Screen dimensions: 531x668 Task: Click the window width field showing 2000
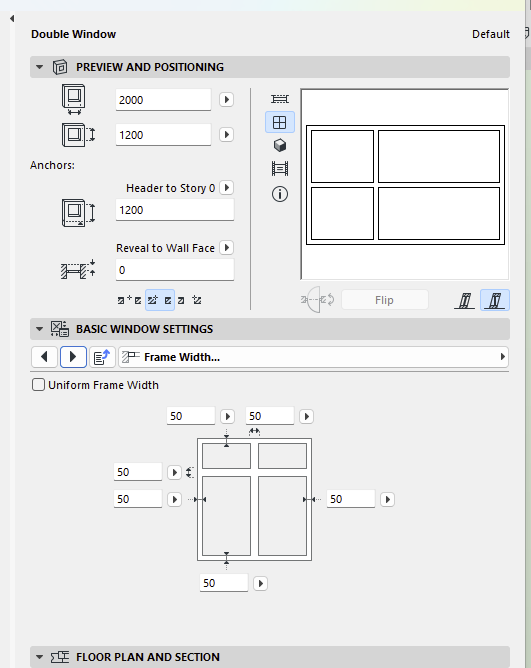[x=163, y=100]
